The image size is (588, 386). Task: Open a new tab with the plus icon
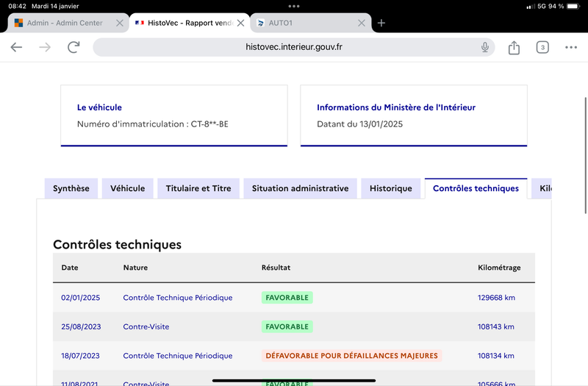(381, 23)
